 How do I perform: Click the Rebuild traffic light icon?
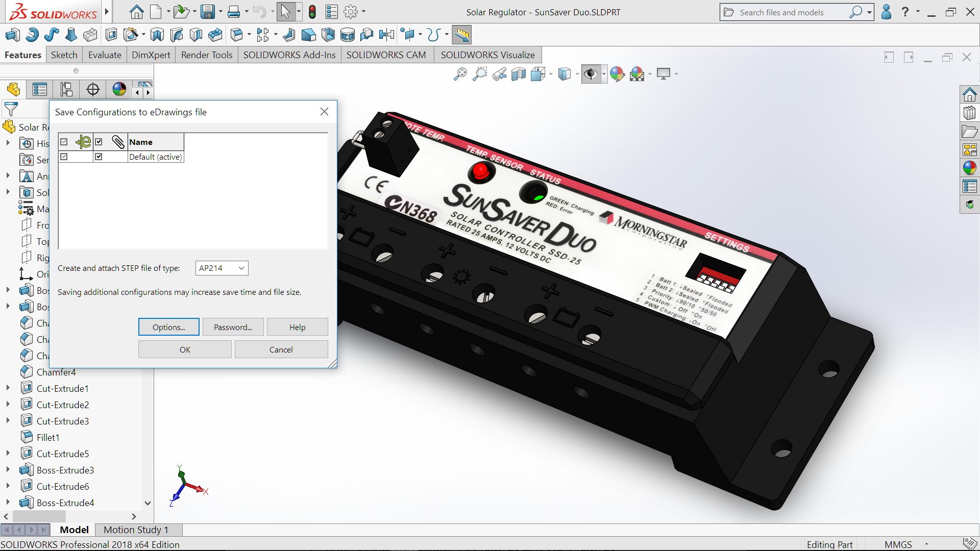click(x=312, y=12)
